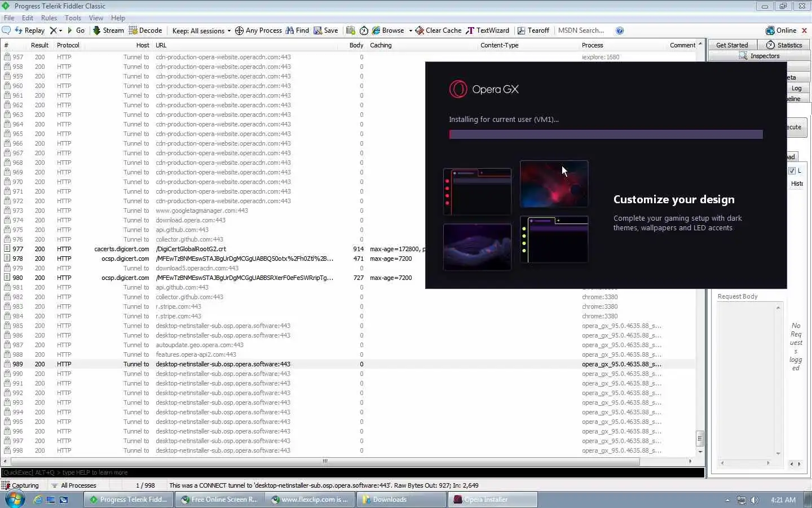Image resolution: width=812 pixels, height=508 pixels.
Task: Click the session list horizontal scrollbar thumb
Action: pyautogui.click(x=325, y=461)
